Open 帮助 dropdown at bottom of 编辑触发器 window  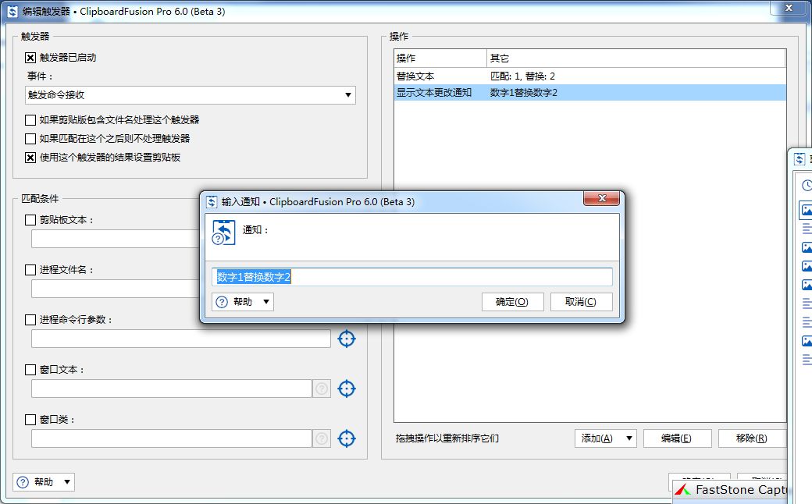coord(44,482)
